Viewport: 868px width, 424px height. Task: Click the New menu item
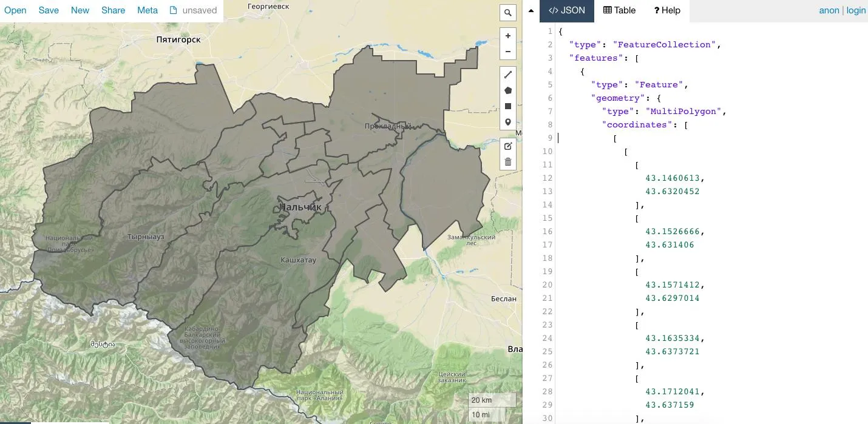[x=80, y=10]
